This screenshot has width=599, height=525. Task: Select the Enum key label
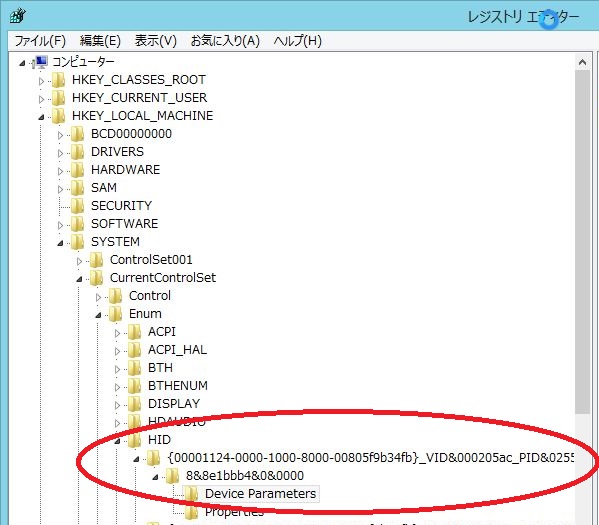[x=145, y=314]
